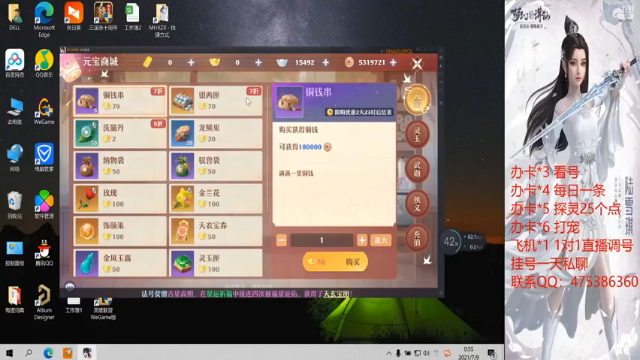
Task: Open Altium Designer desktop shortcut
Action: [44, 302]
